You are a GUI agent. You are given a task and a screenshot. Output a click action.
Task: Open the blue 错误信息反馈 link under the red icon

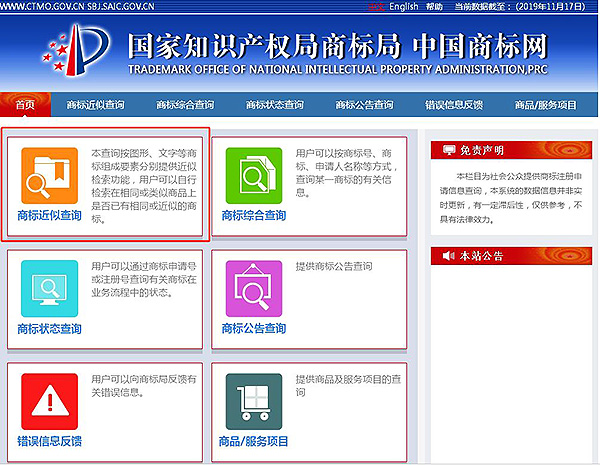pos(49,441)
